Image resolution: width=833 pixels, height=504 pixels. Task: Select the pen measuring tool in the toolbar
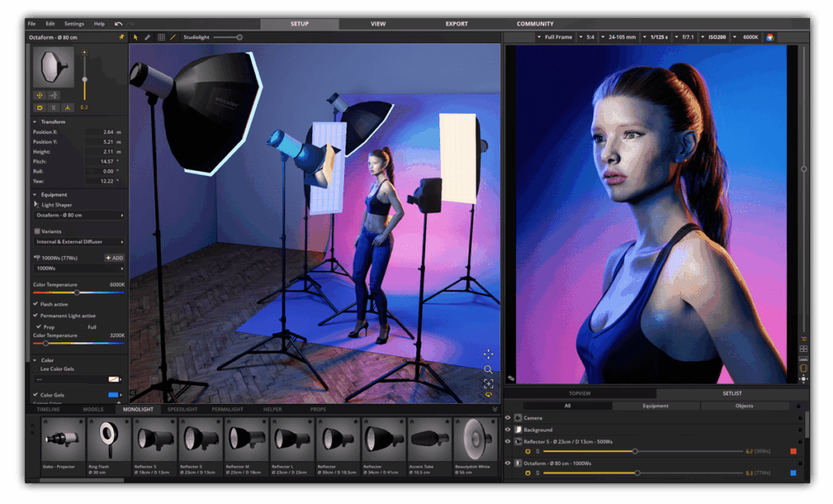[146, 37]
